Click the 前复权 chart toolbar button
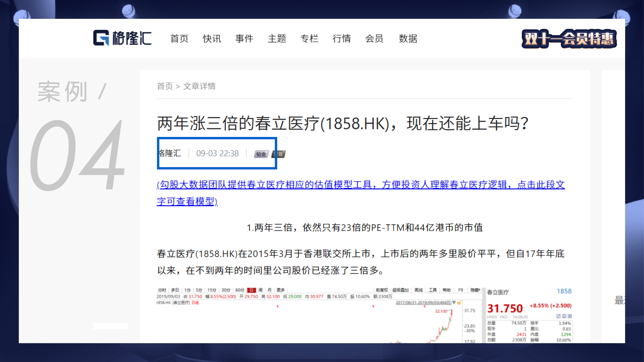644x362 pixels. (x=382, y=290)
